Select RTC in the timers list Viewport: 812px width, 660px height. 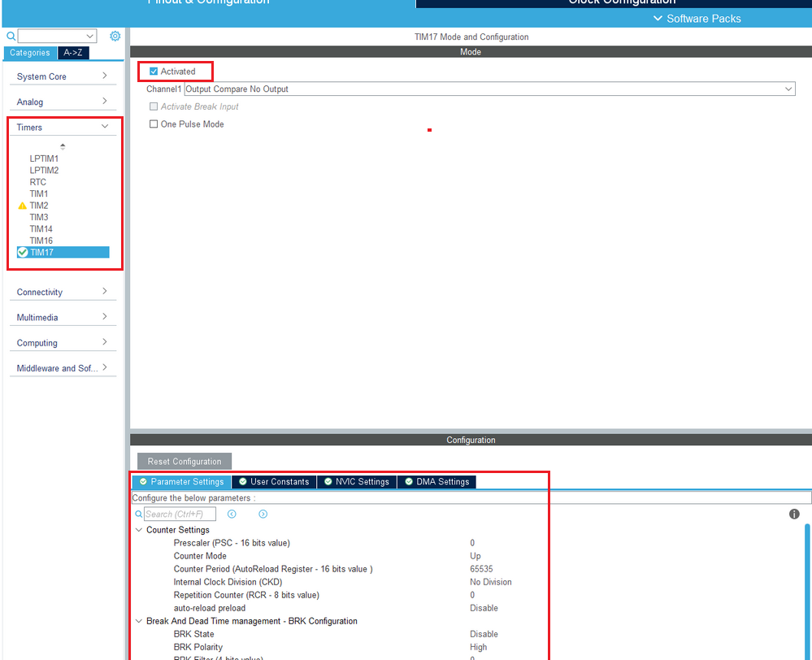click(x=38, y=182)
